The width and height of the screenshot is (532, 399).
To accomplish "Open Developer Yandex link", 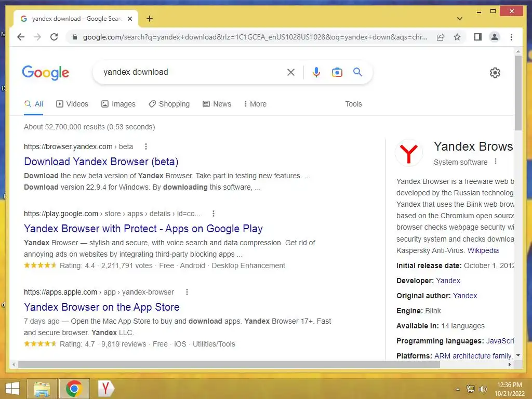I will click(448, 281).
